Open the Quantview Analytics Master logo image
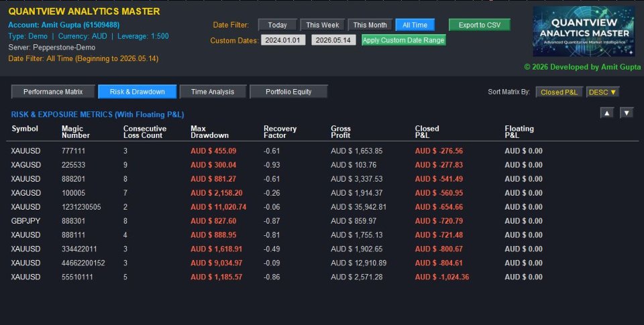This screenshot has height=325, width=644. tap(583, 31)
